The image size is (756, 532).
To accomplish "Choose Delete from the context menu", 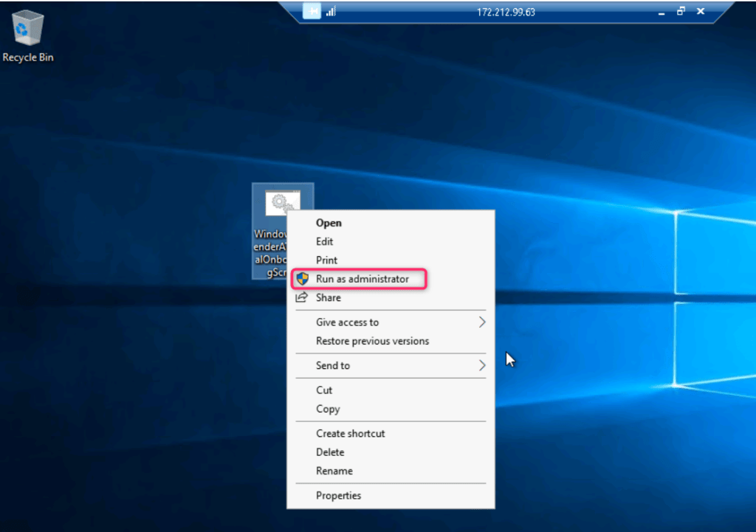I will coord(330,452).
